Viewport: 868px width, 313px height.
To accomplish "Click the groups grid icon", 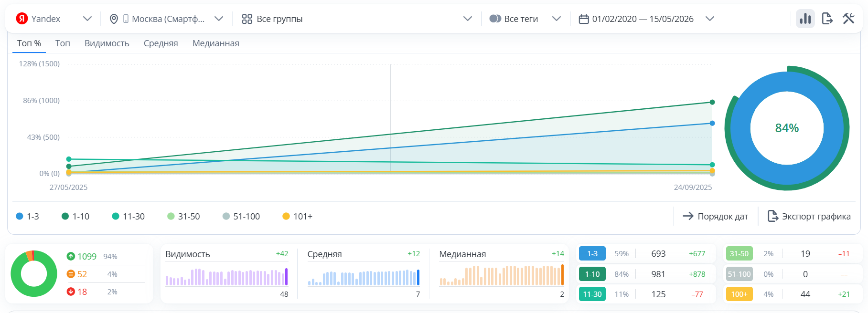I will [x=246, y=19].
